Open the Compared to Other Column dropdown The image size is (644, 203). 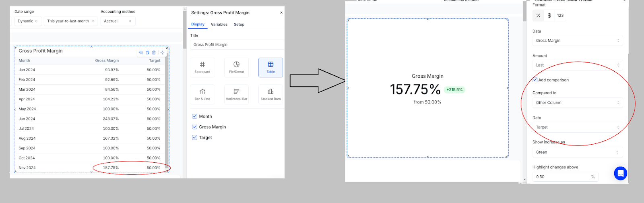click(x=578, y=103)
